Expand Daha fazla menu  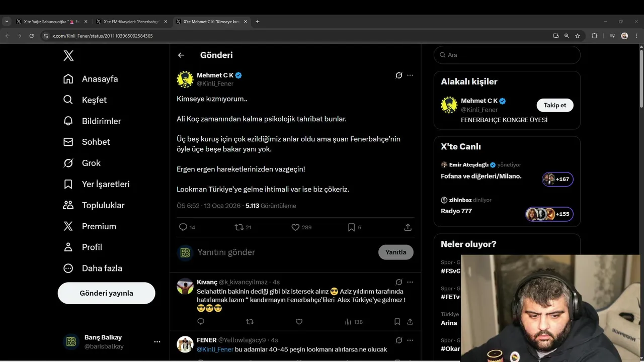click(93, 268)
